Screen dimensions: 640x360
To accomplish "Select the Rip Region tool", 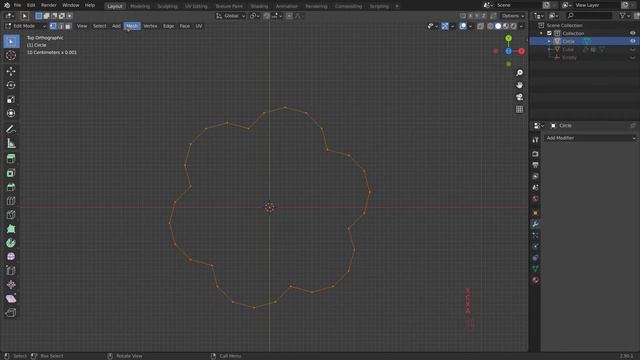I will (x=11, y=313).
